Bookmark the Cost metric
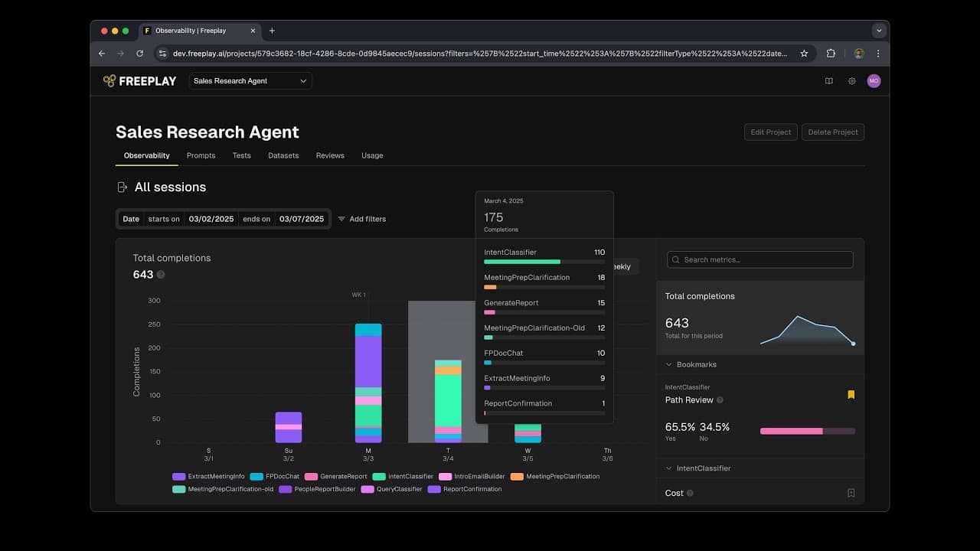Image resolution: width=980 pixels, height=551 pixels. click(x=851, y=494)
